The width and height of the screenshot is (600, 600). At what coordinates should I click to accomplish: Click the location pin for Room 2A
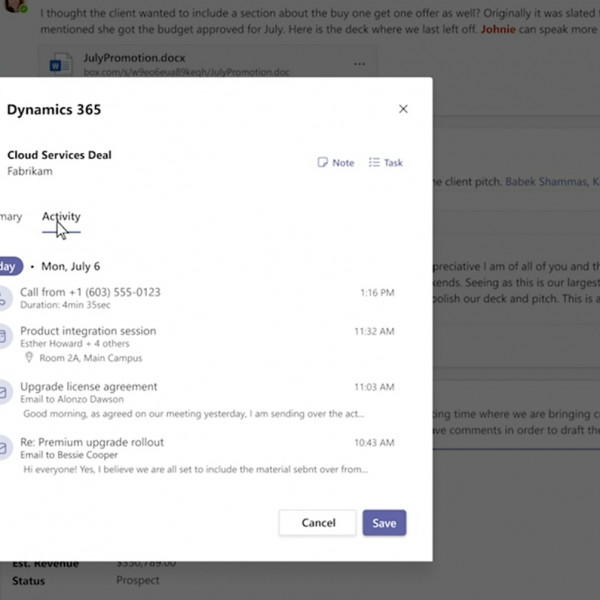coord(29,358)
